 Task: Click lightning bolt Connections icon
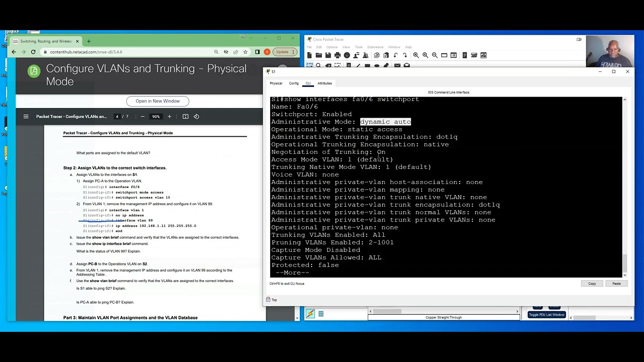point(310,314)
